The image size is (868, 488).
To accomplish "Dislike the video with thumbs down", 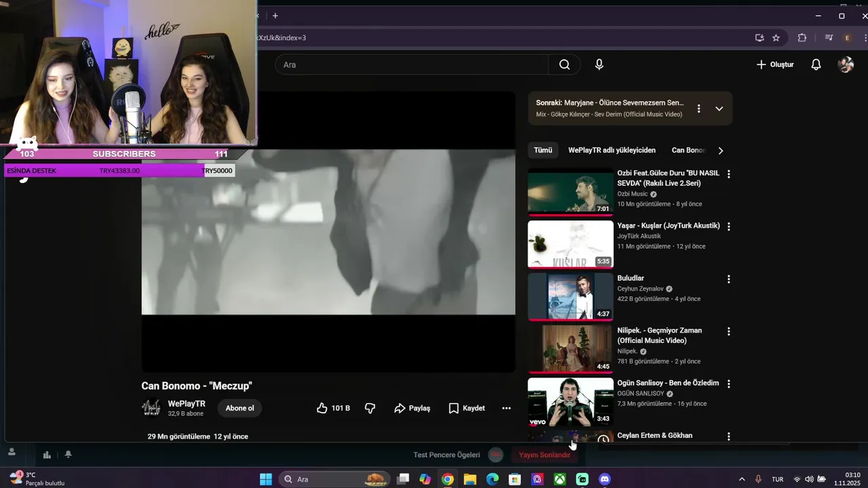I will [370, 408].
